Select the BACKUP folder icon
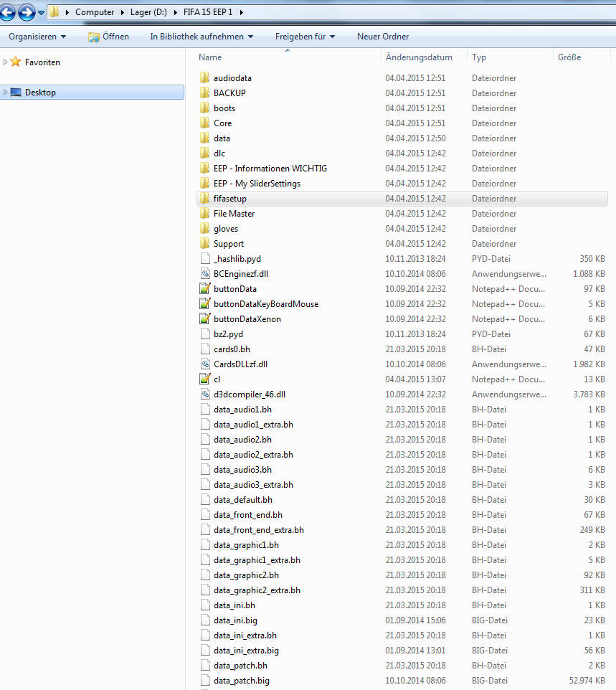This screenshot has width=616, height=690. point(204,93)
